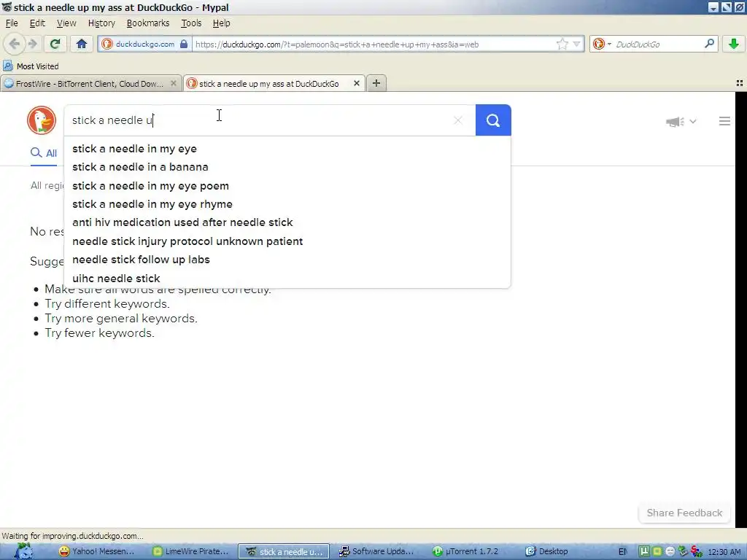Screen dimensions: 747x560
Task: Open the home page via house icon
Action: [x=82, y=44]
